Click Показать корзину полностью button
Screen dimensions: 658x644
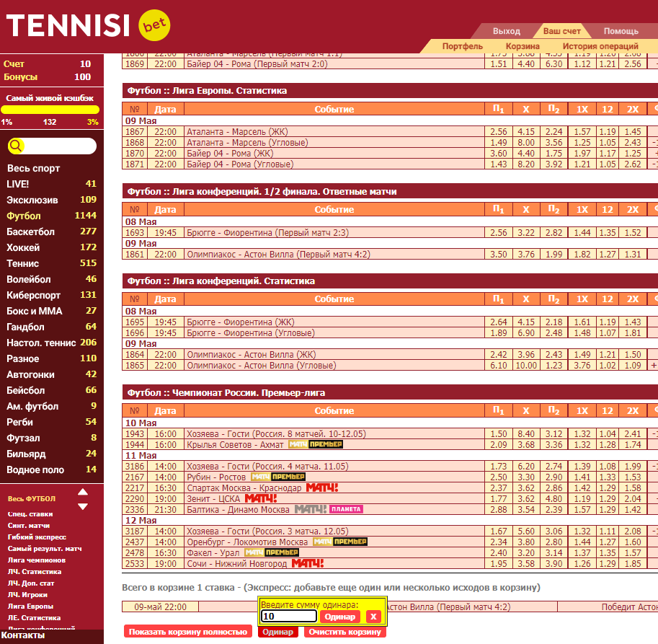pos(188,632)
